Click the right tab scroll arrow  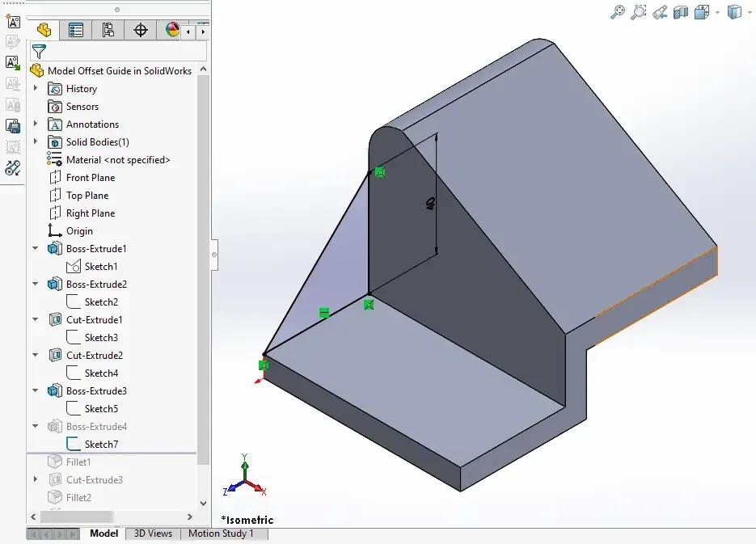coord(203,32)
